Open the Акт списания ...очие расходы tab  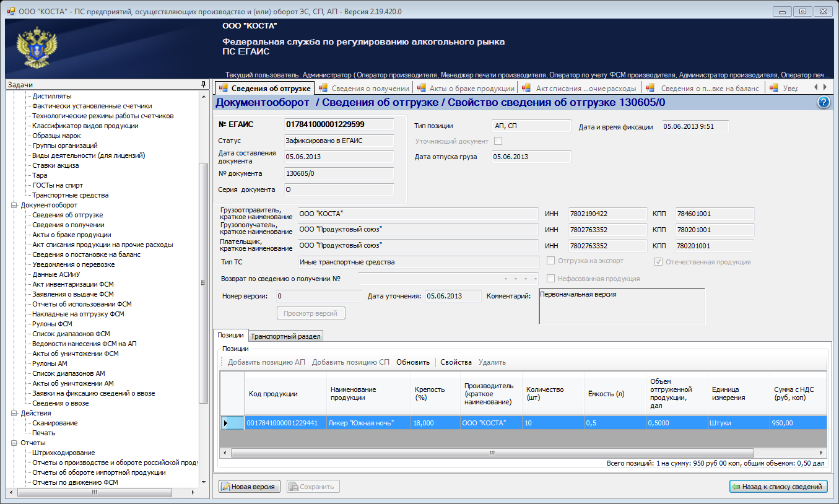pos(579,88)
